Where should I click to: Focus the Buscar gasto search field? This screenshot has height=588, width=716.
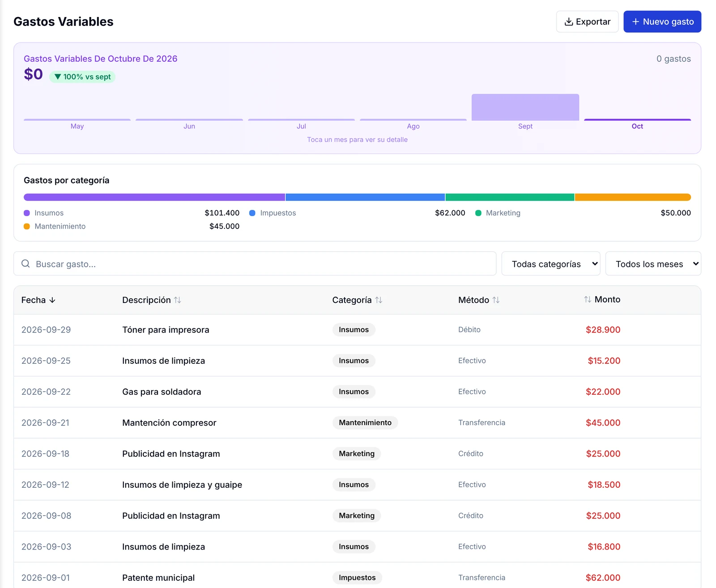[255, 264]
